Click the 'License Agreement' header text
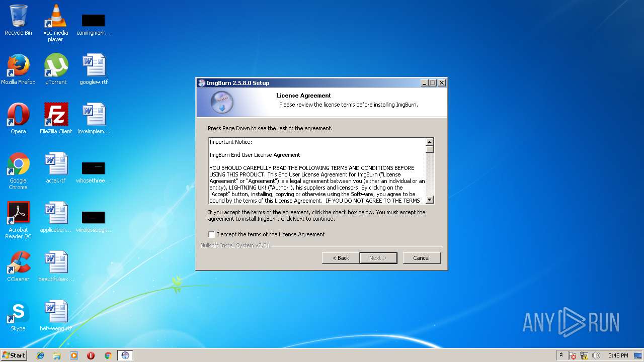Screen dimensions: 644x362 pos(303,96)
